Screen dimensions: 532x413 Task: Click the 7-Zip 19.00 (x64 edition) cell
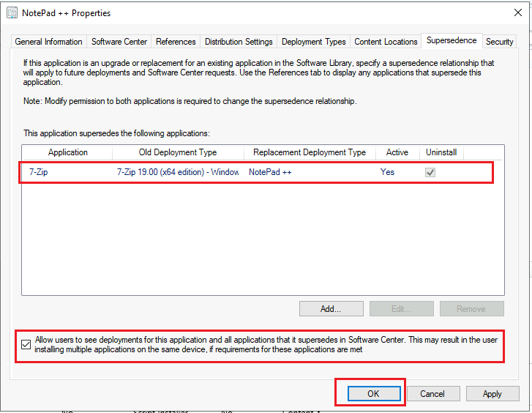[x=178, y=172]
